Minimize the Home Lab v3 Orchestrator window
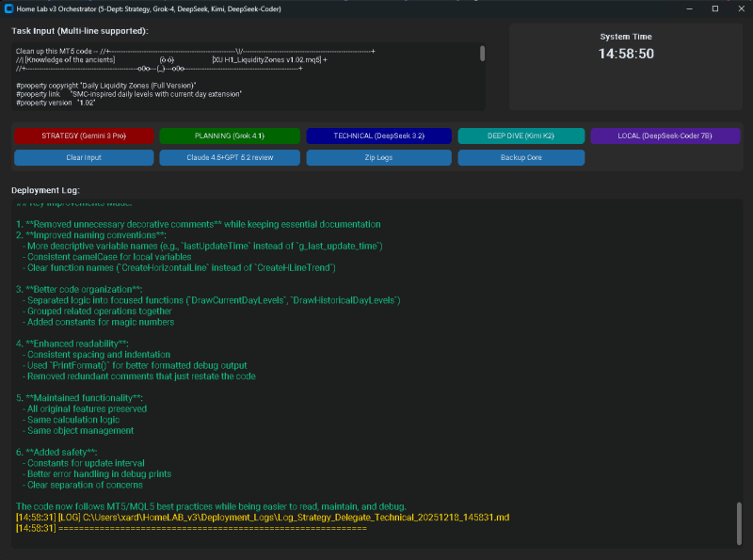The height and width of the screenshot is (560, 753). pos(690,8)
